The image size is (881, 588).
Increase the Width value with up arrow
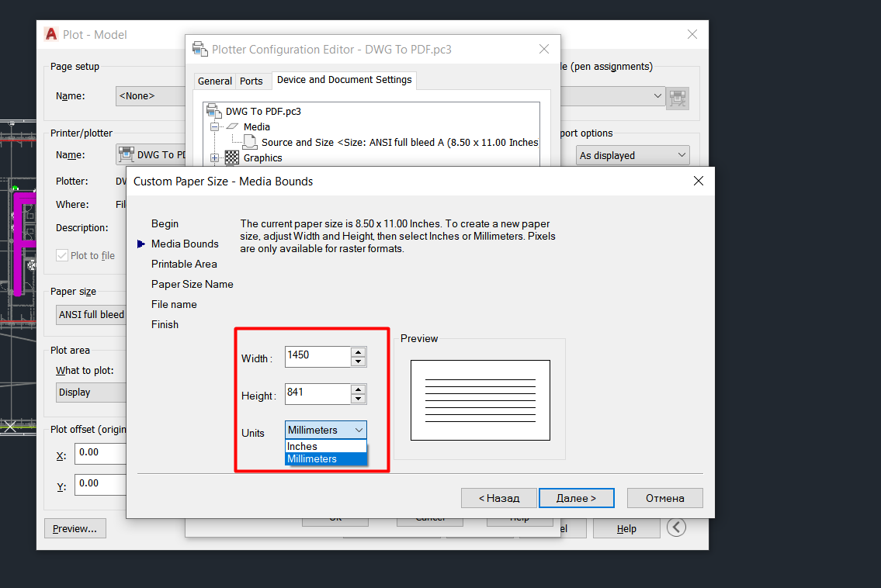359,352
